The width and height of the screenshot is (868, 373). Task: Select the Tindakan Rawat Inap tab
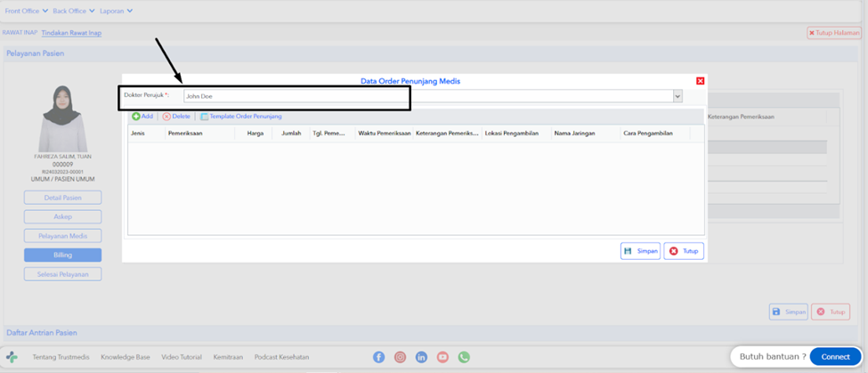click(71, 33)
